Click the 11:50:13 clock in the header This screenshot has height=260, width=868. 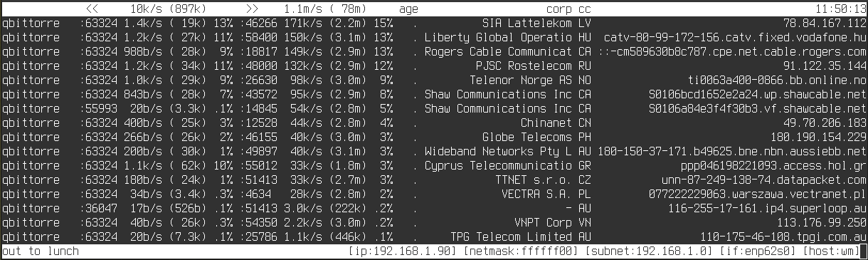tap(842, 9)
